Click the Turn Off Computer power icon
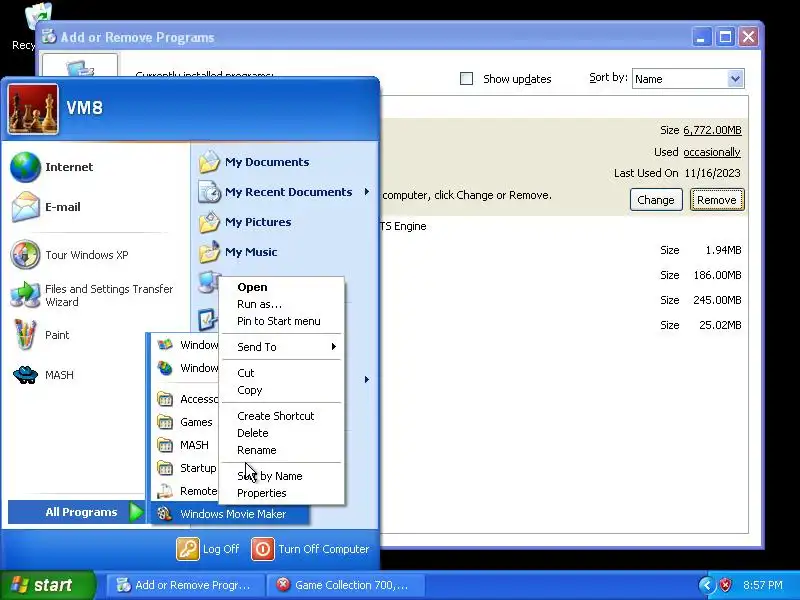The height and width of the screenshot is (600, 800). pyautogui.click(x=262, y=549)
